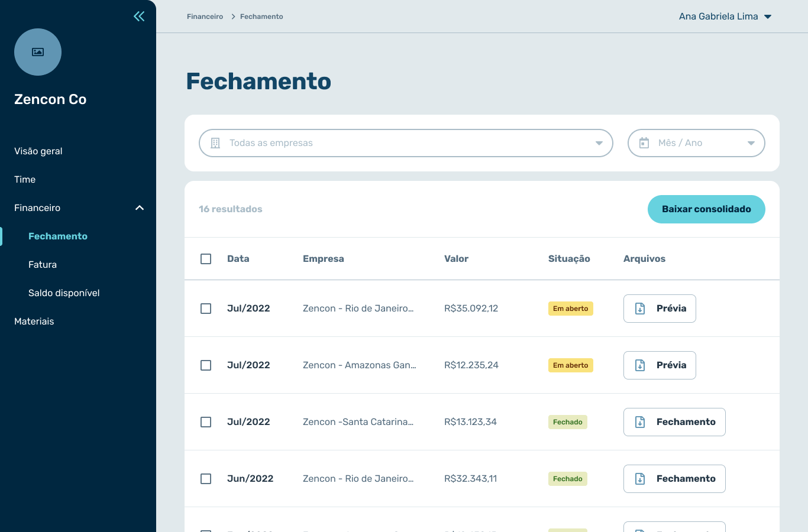Viewport: 808px width, 532px height.
Task: Click the download icon on Jul/2022 Fechamento button
Action: pyautogui.click(x=639, y=421)
